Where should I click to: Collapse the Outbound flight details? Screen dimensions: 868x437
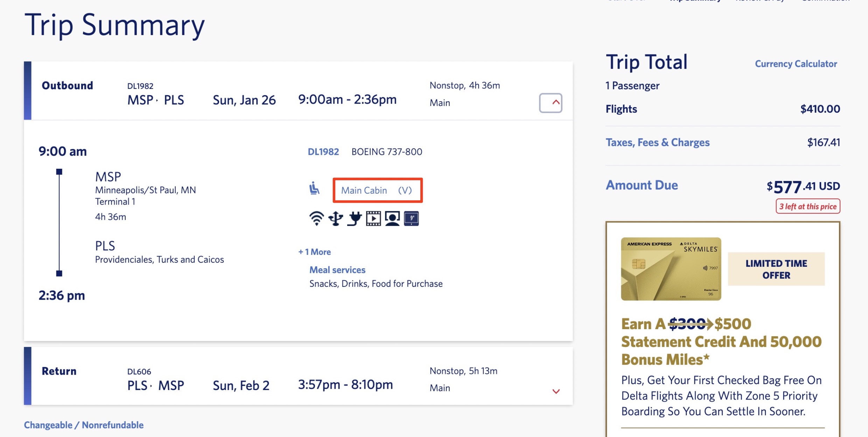point(551,102)
